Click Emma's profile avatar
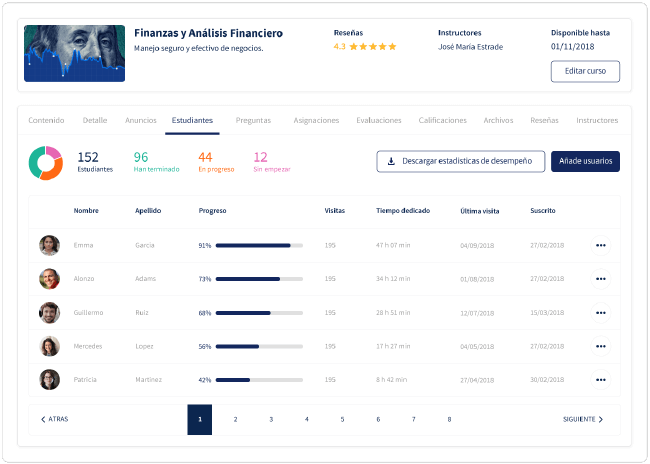The height and width of the screenshot is (464, 650). click(x=49, y=245)
